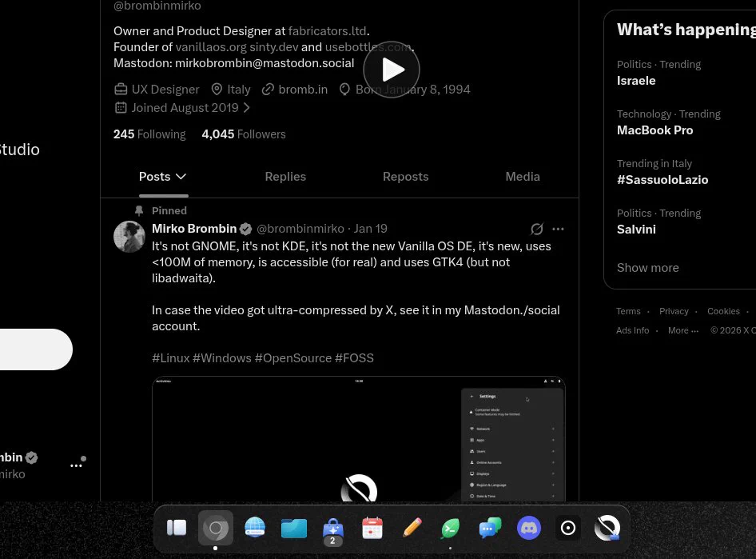The height and width of the screenshot is (559, 756).
Task: Launch the chat bubbles app in dock
Action: point(490,528)
